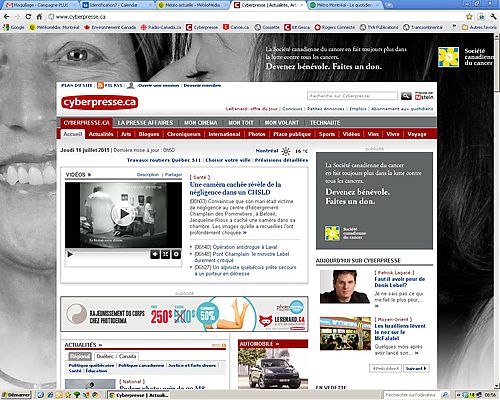Play the video with the center play button

123,214
